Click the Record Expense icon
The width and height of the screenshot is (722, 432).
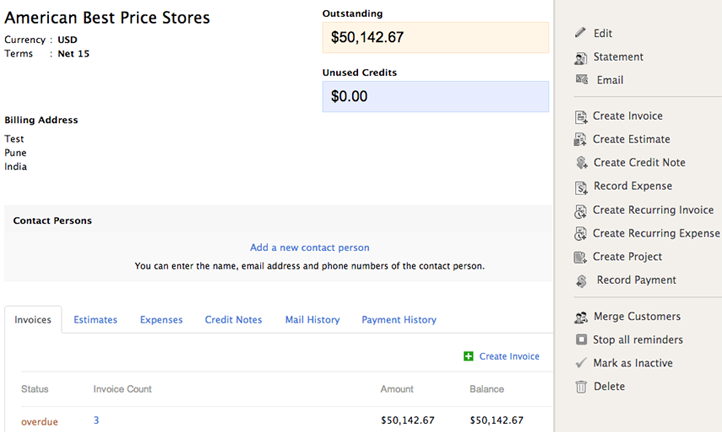click(x=581, y=187)
